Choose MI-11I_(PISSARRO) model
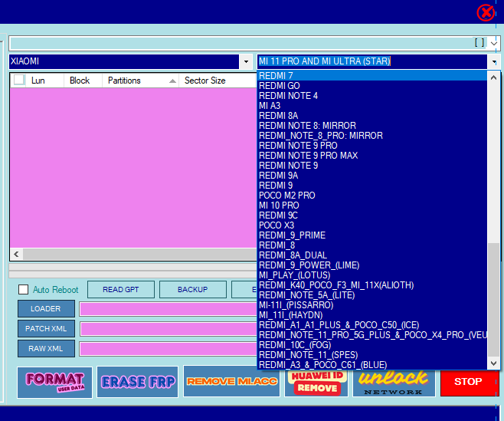Screen dimensions: 504x421 click(x=372, y=305)
